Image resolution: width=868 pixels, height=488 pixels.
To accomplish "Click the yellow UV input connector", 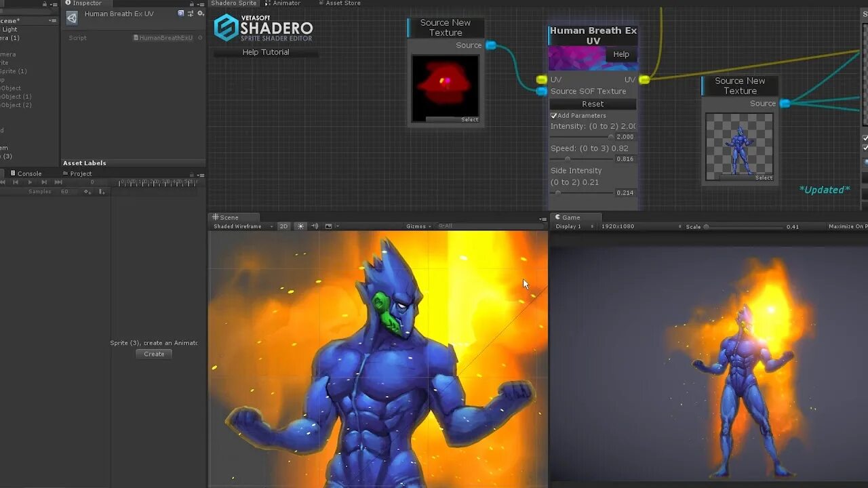I will click(541, 80).
